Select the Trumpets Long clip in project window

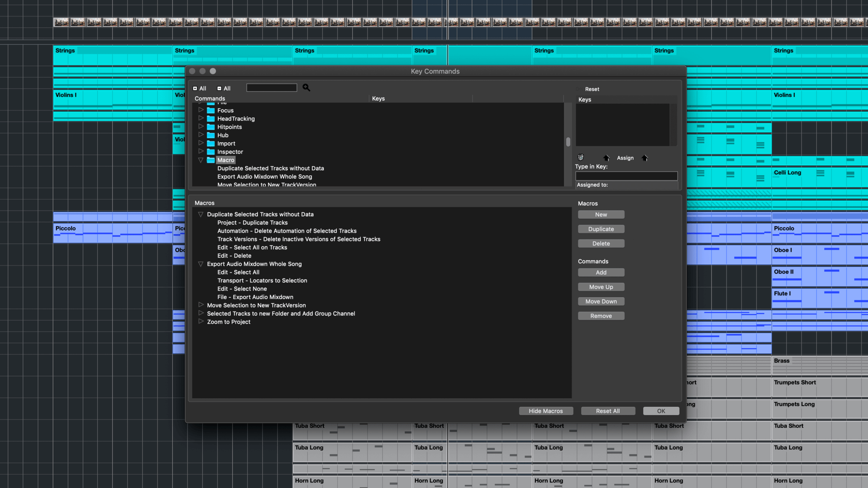point(820,409)
